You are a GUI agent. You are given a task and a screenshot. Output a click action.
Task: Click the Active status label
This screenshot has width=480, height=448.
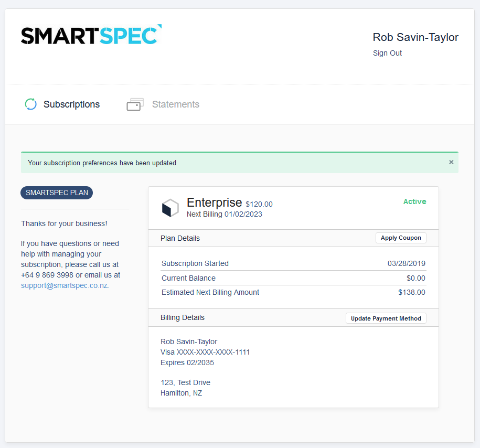414,202
